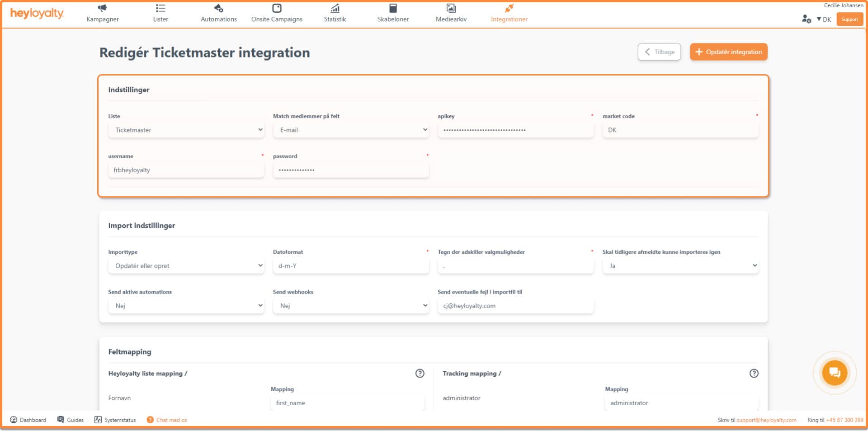Click the Kampagner megaphone icon
The width and height of the screenshot is (868, 431).
[103, 8]
